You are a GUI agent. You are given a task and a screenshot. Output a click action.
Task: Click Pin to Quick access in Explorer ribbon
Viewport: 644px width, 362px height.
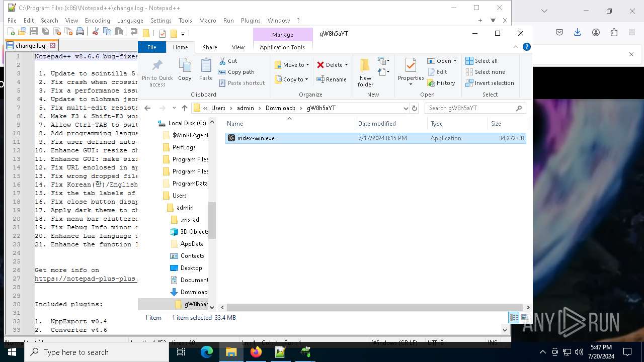157,73
